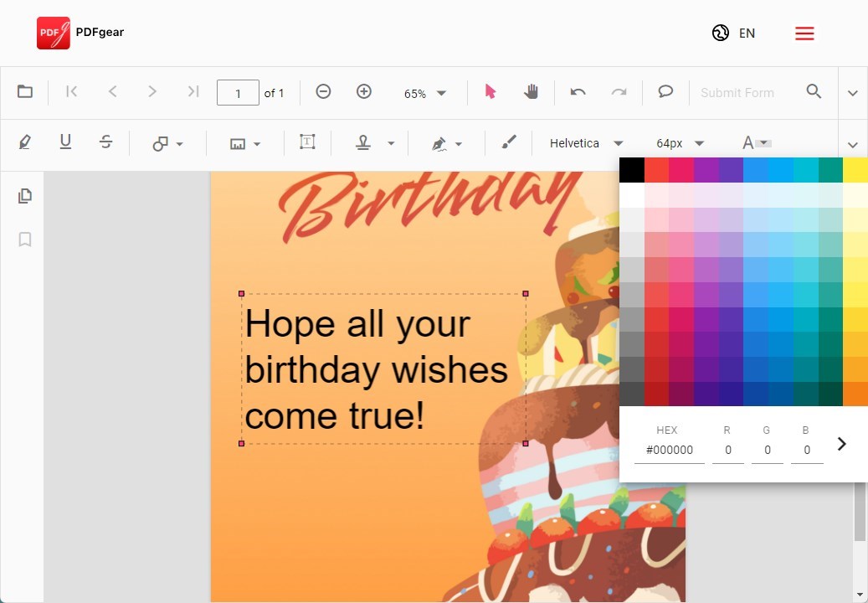Screen dimensions: 868x603
Task: Open the 65% zoom level dropdown
Action: coord(425,94)
